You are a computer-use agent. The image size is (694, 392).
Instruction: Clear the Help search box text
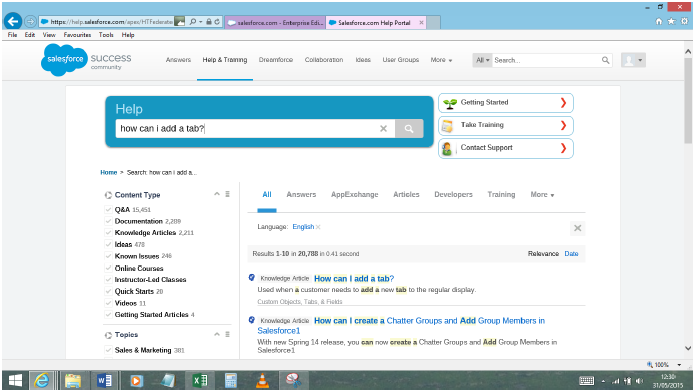pyautogui.click(x=383, y=129)
